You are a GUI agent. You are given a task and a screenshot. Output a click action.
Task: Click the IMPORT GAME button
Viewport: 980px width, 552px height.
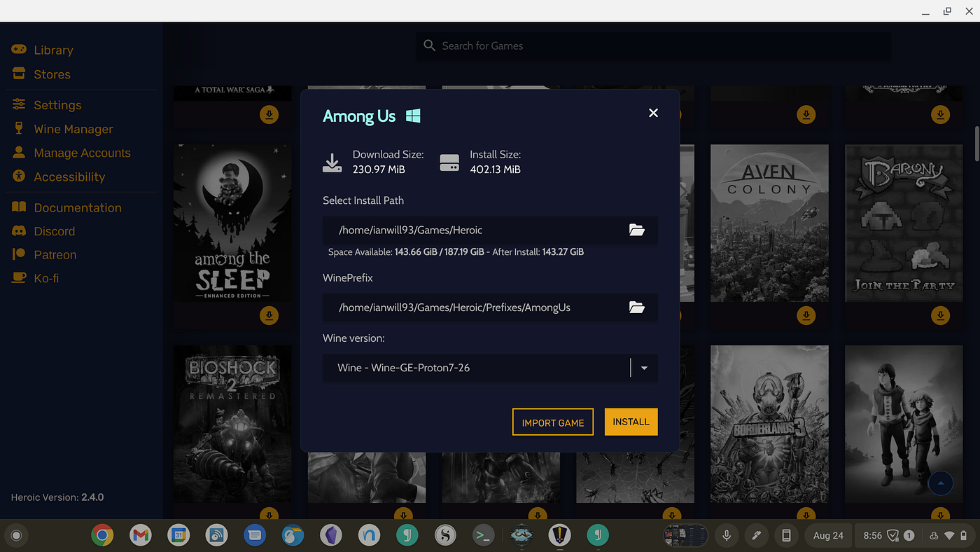[552, 422]
